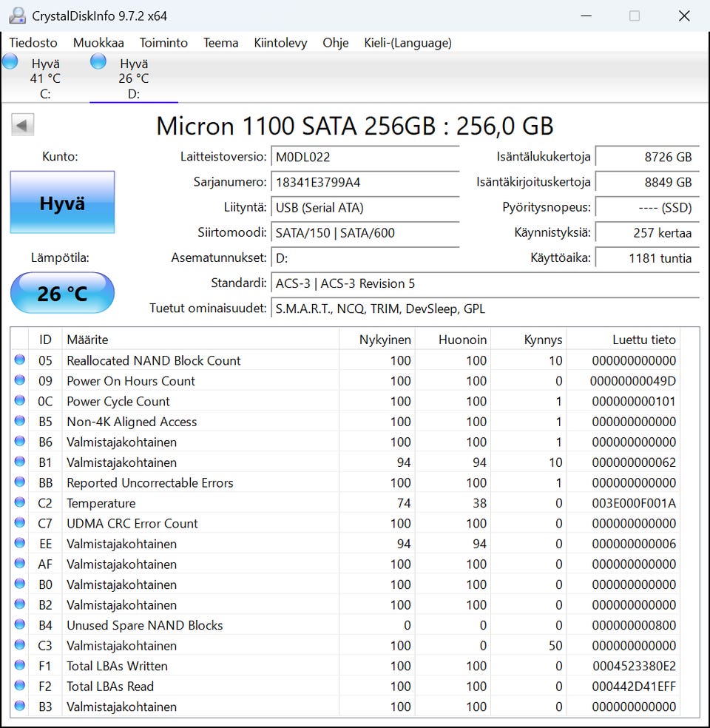Open the Kiintolevy menu
The width and height of the screenshot is (710, 728).
[280, 43]
